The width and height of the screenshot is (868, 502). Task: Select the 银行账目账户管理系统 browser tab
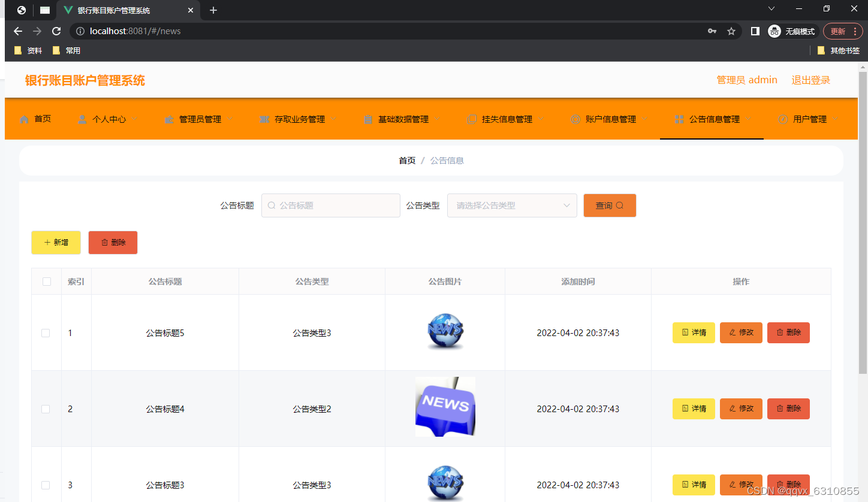coord(128,10)
